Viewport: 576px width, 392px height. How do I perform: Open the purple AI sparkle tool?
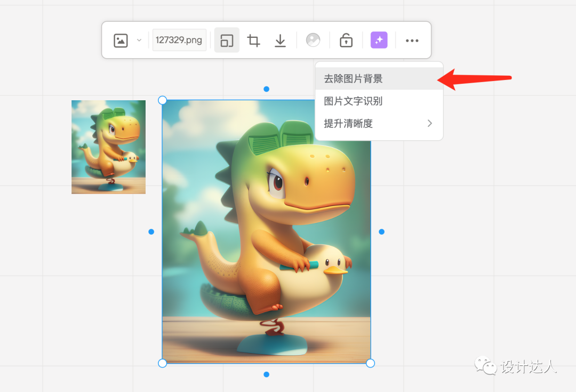coord(379,41)
